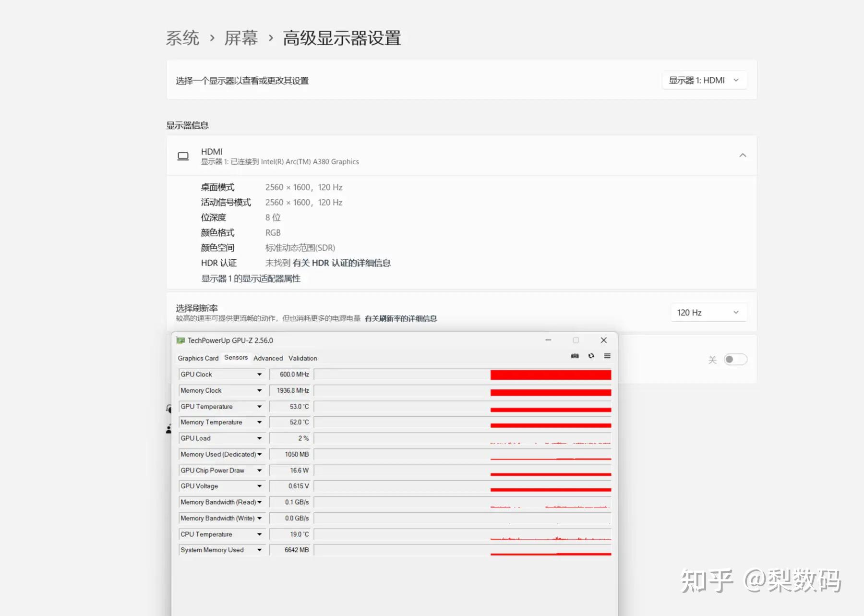
Task: Click 有关刷新率的详细信息 link
Action: tap(401, 319)
